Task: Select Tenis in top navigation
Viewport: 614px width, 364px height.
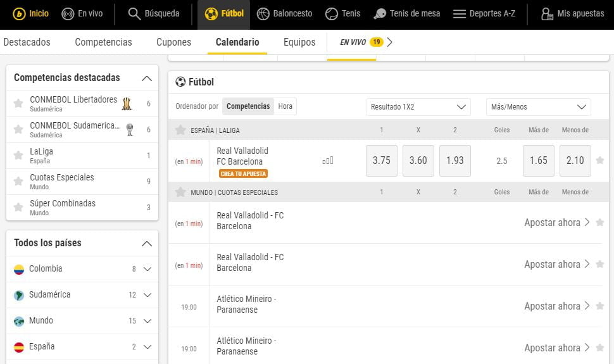Action: (342, 14)
